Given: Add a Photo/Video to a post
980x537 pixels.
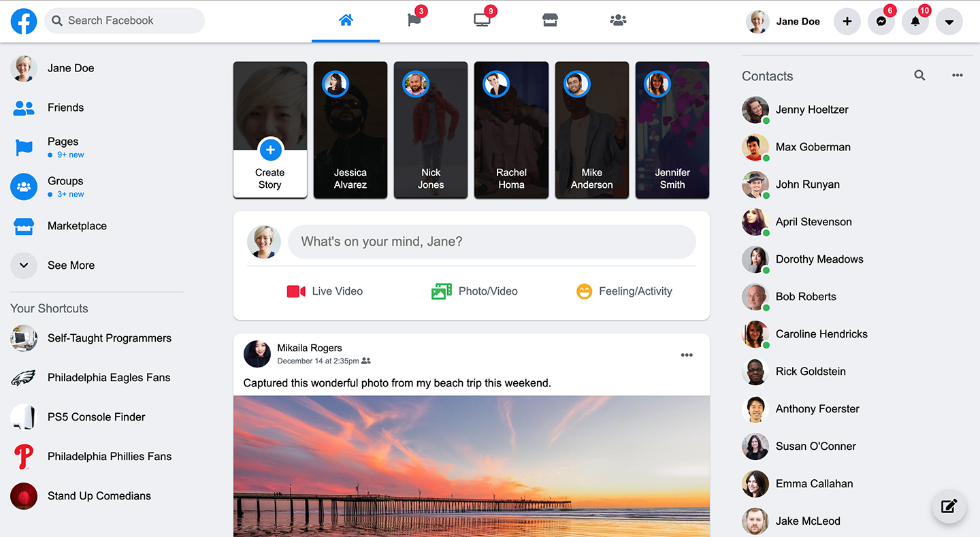Looking at the screenshot, I should [x=474, y=291].
